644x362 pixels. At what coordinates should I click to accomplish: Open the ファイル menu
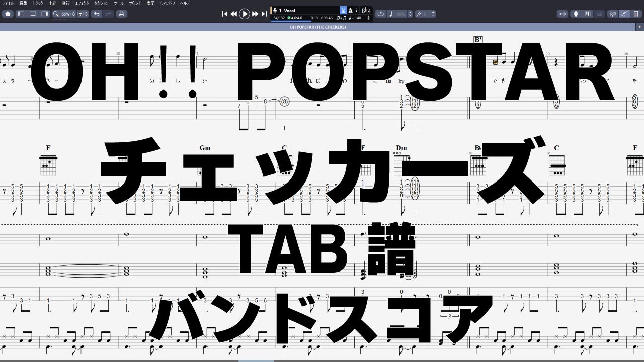tap(9, 3)
